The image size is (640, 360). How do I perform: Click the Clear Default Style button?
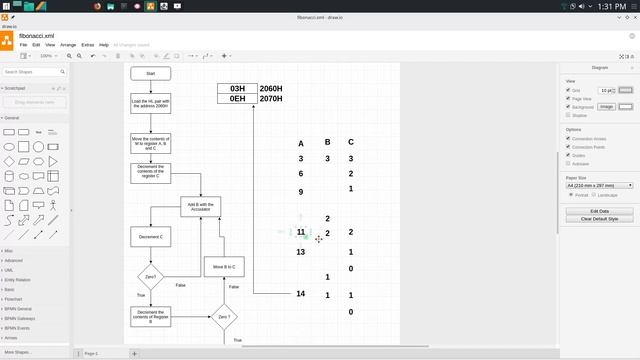point(599,219)
